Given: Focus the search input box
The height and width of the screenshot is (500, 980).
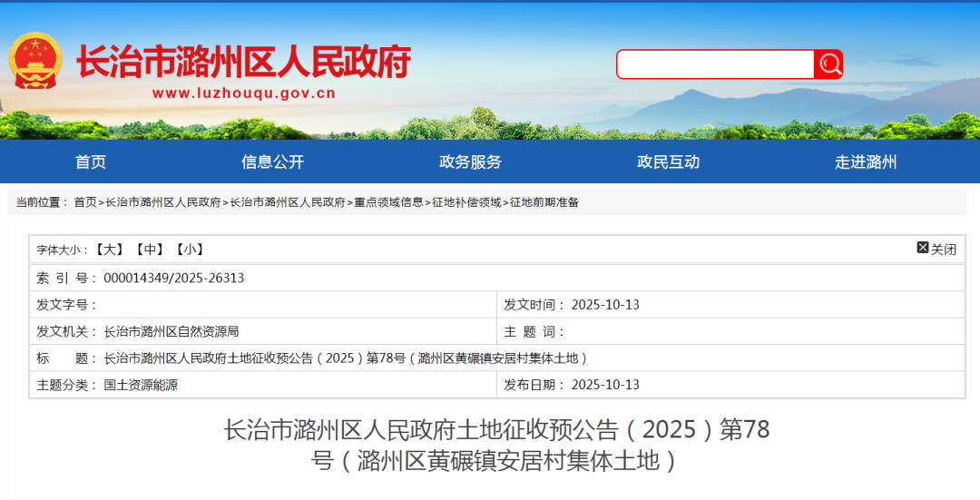Looking at the screenshot, I should point(715,64).
